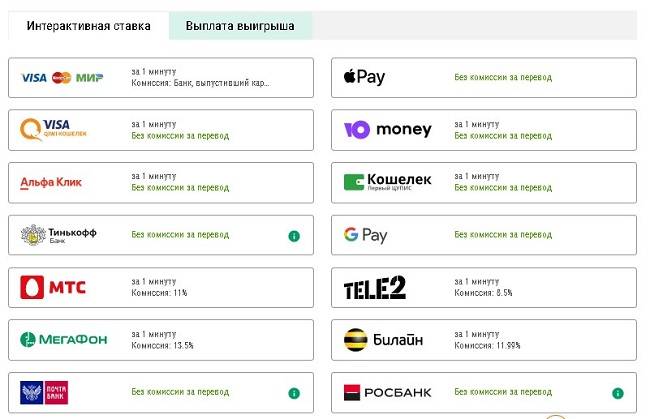Select МегаФон mobile payment
The height and width of the screenshot is (419, 650).
(x=161, y=340)
